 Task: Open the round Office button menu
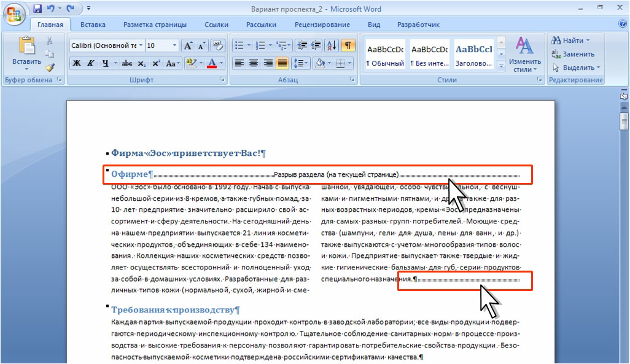tap(14, 15)
